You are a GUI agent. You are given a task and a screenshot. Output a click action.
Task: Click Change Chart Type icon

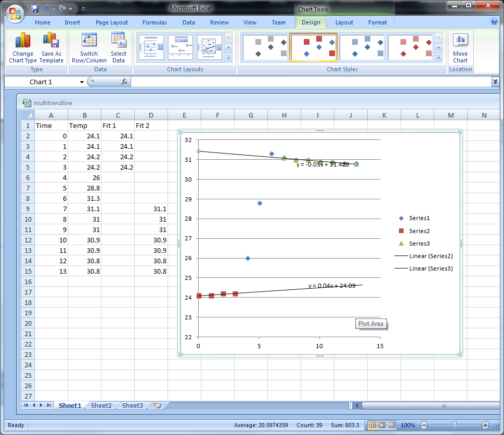(x=23, y=41)
